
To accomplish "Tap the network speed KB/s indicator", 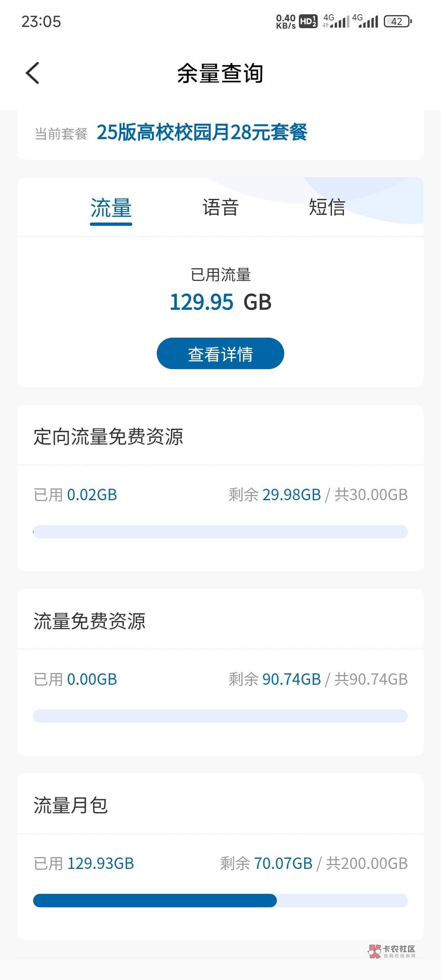I will click(285, 22).
